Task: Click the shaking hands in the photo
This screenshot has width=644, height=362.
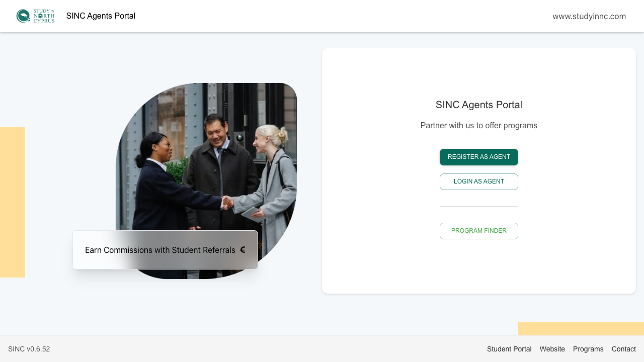Action: coord(228,202)
